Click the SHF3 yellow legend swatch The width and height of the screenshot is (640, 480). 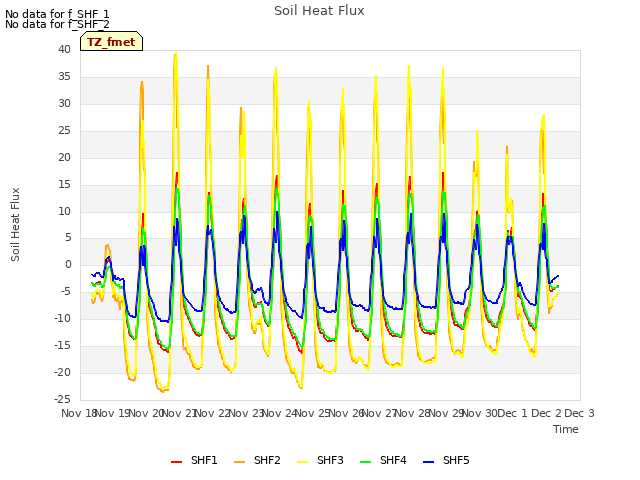tap(302, 462)
